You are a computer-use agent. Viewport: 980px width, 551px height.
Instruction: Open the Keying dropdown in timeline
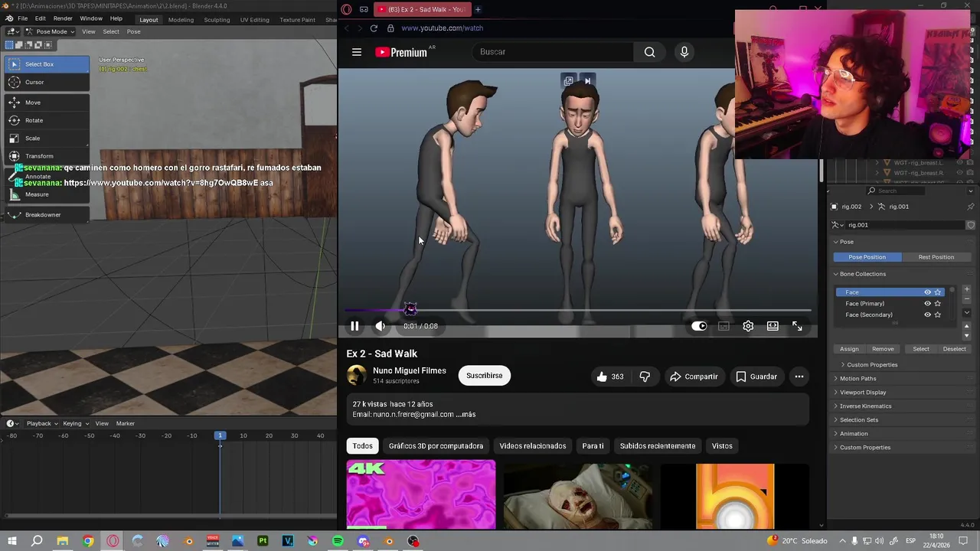76,423
